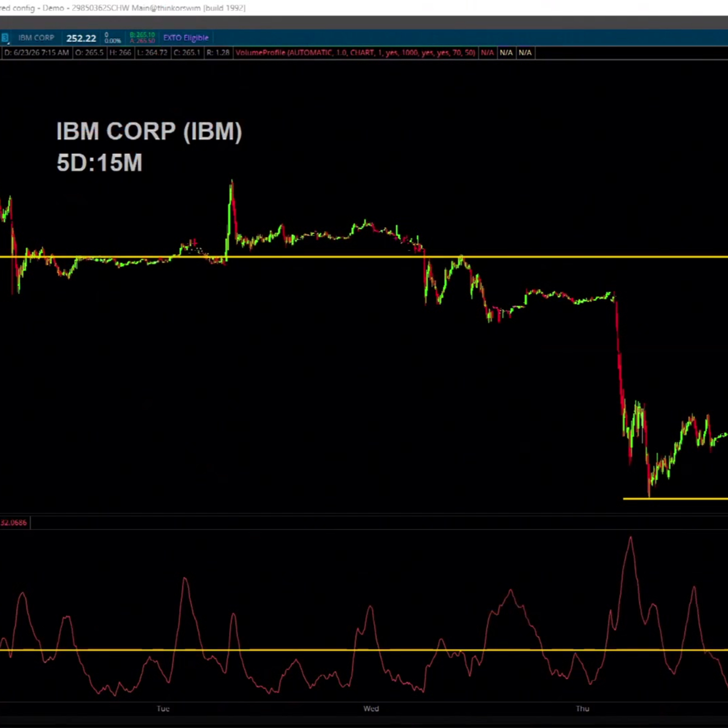Click the close value C: 265.1

tap(187, 53)
